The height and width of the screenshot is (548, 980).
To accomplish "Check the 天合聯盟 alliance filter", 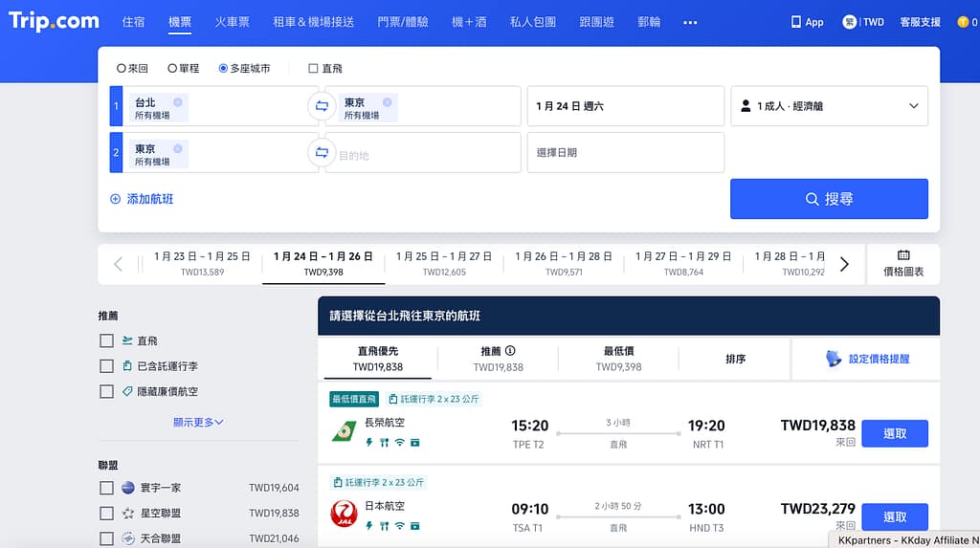I will 107,538.
